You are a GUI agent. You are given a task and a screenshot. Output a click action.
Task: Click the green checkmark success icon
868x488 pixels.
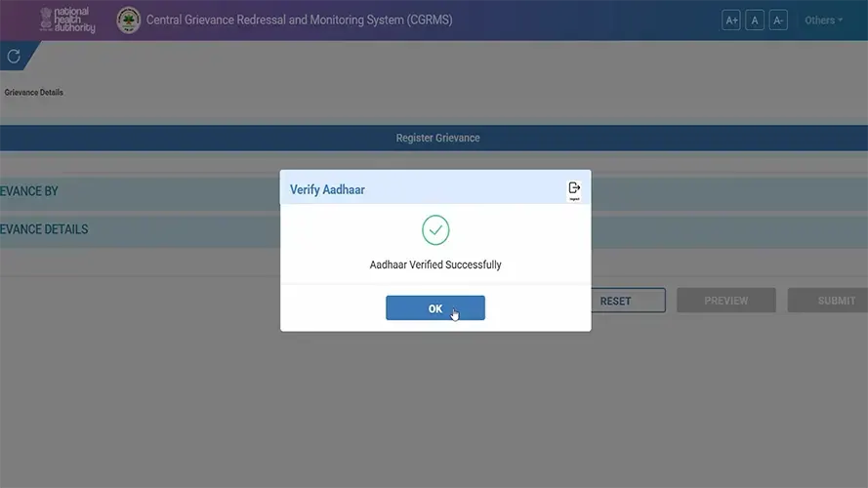pyautogui.click(x=435, y=230)
